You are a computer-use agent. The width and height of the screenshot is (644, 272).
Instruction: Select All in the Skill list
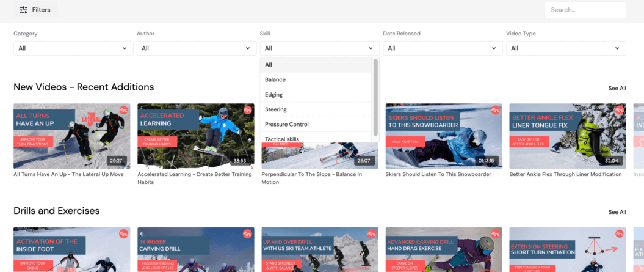316,65
